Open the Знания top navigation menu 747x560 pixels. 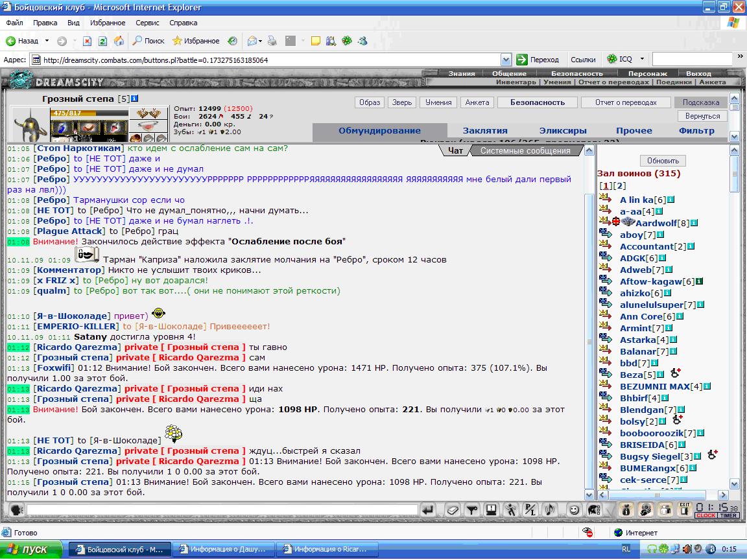462,73
